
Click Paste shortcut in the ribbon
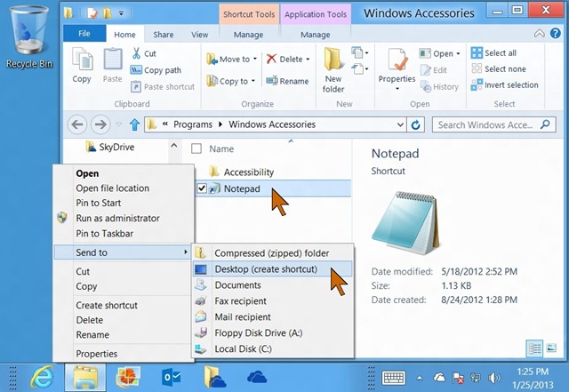(x=163, y=87)
